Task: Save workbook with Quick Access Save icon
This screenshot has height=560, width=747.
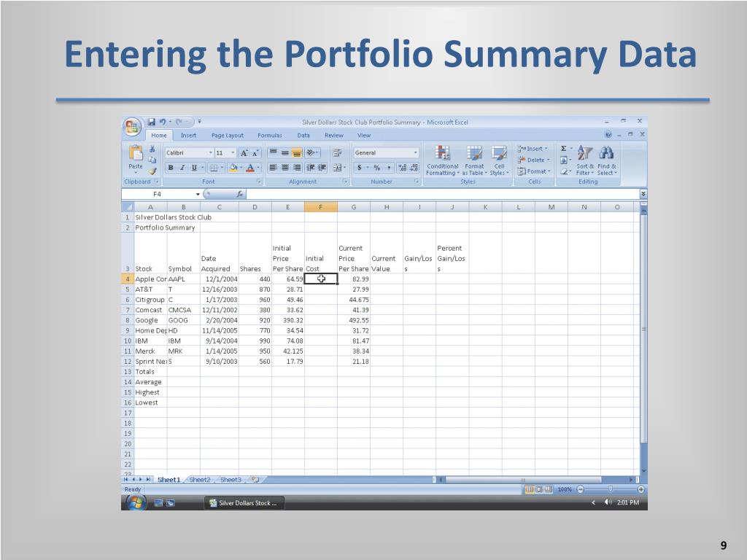Action: pyautogui.click(x=152, y=122)
